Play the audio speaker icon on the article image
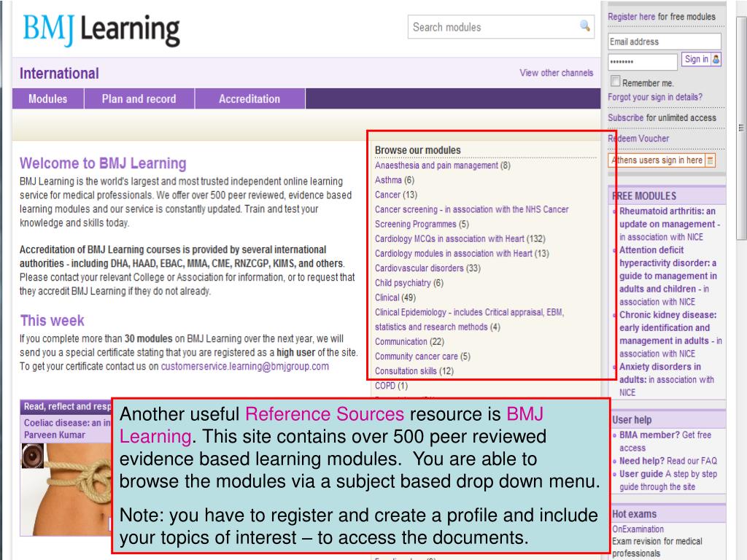Image resolution: width=747 pixels, height=560 pixels. click(x=33, y=456)
